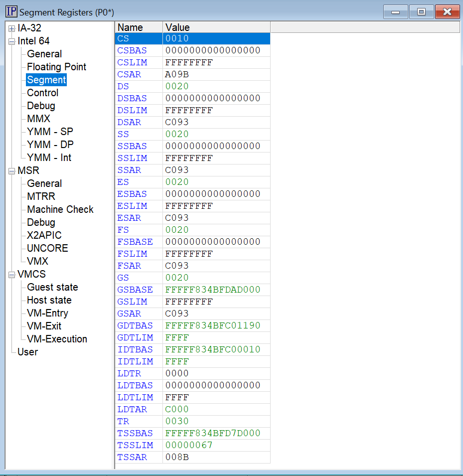Click the CSBAS value cell
Image resolution: width=463 pixels, height=476 pixels.
[216, 50]
